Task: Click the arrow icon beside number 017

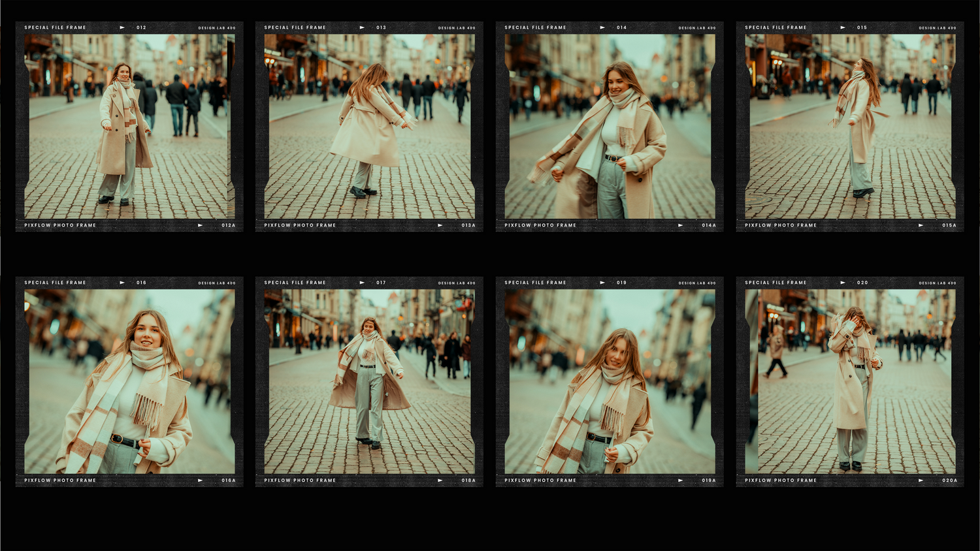Action: (x=362, y=283)
